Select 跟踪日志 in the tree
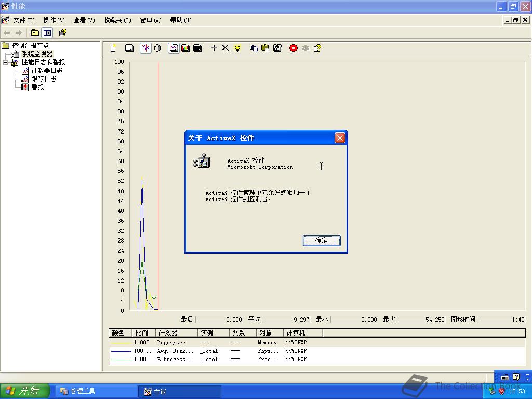The height and width of the screenshot is (399, 532). (x=44, y=79)
